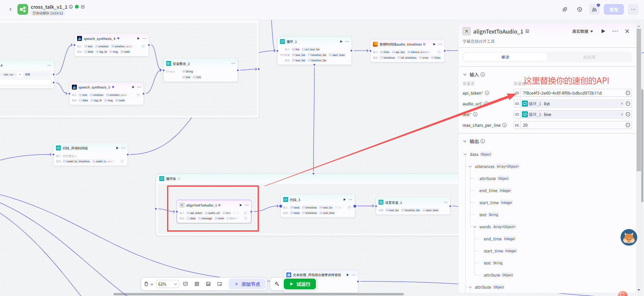The height and width of the screenshot is (296, 644).
Task: Click the 添加节点 button
Action: point(247,284)
